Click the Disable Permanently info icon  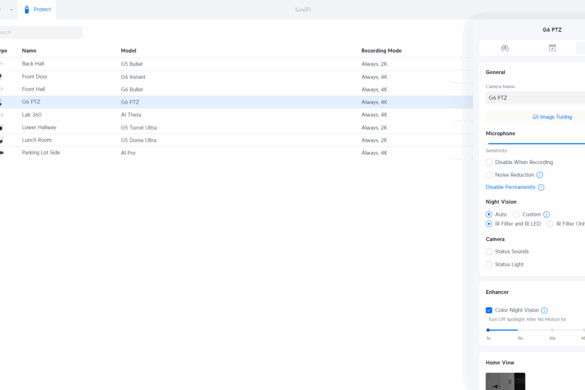(x=541, y=187)
